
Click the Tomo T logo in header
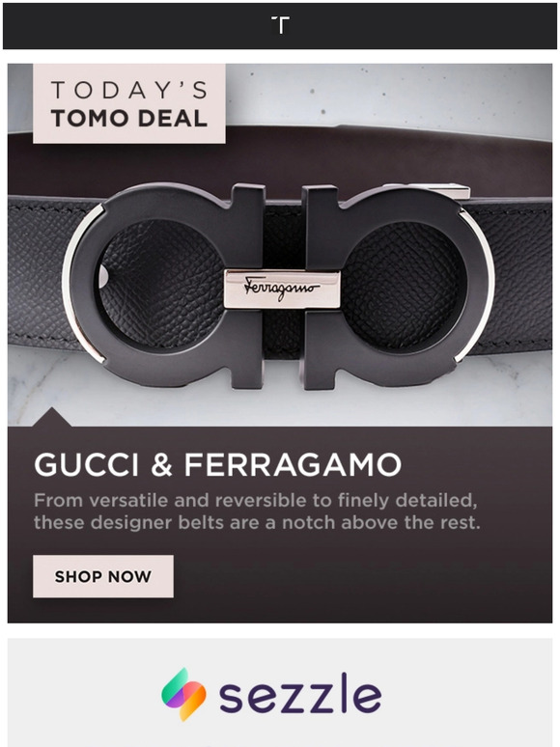pyautogui.click(x=280, y=25)
